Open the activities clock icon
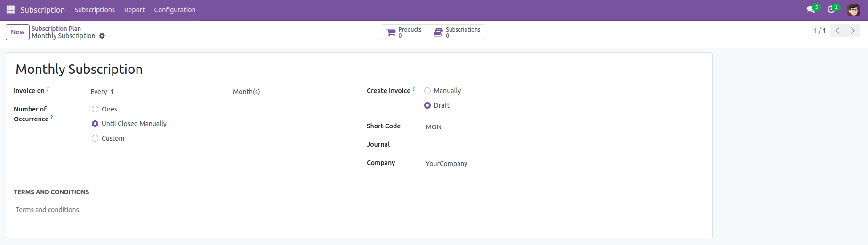 click(831, 9)
